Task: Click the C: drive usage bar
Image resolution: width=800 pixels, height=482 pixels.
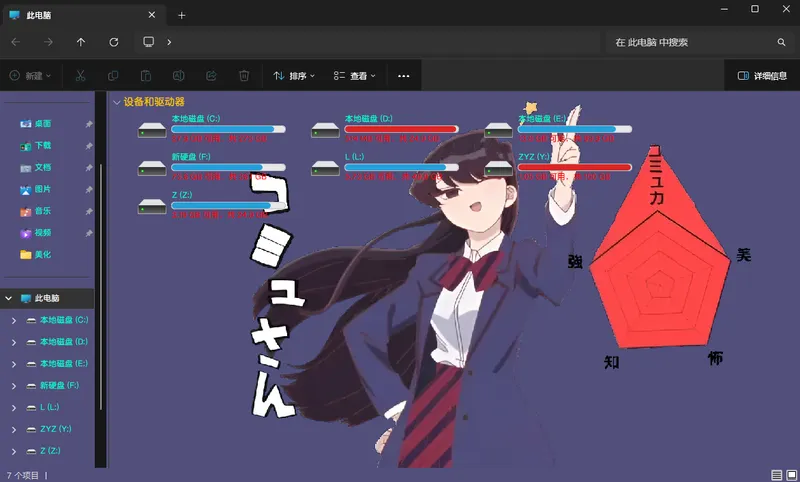Action: point(228,129)
